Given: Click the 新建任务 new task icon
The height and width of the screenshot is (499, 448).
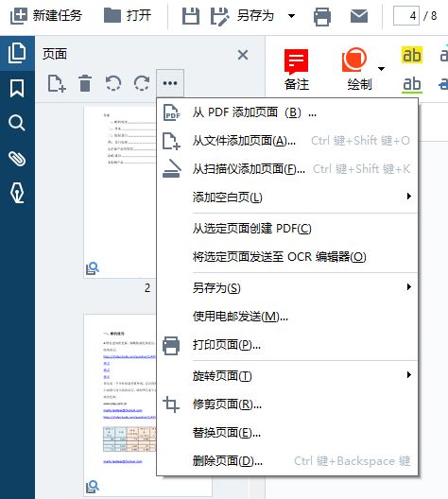Looking at the screenshot, I should tap(19, 16).
